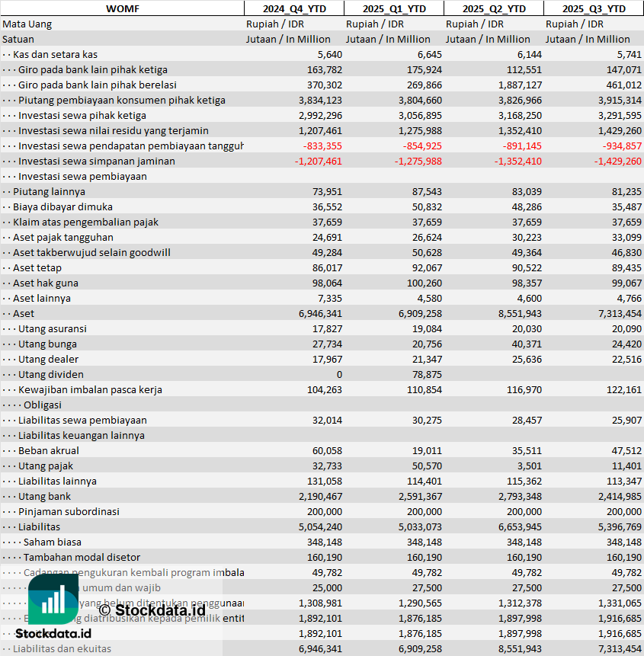Select Utang bank value 2,591,367

420,497
